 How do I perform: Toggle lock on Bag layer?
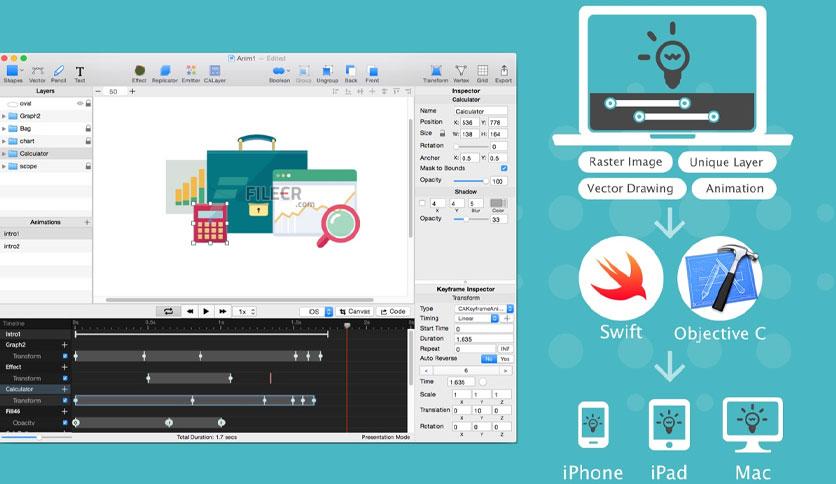point(88,128)
